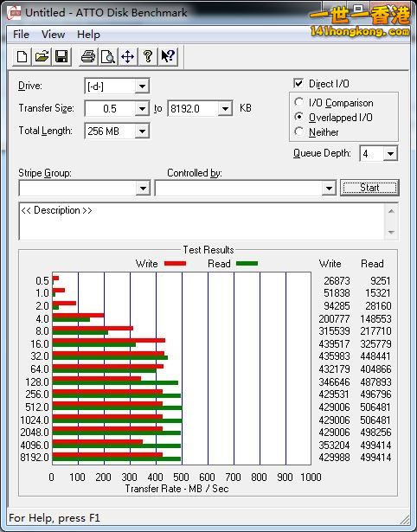Start the benchmark with Start button
417x532 pixels.
pos(369,188)
